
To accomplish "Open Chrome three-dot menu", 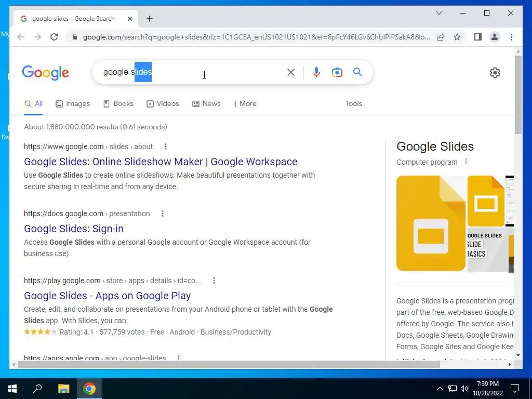I will (x=511, y=37).
